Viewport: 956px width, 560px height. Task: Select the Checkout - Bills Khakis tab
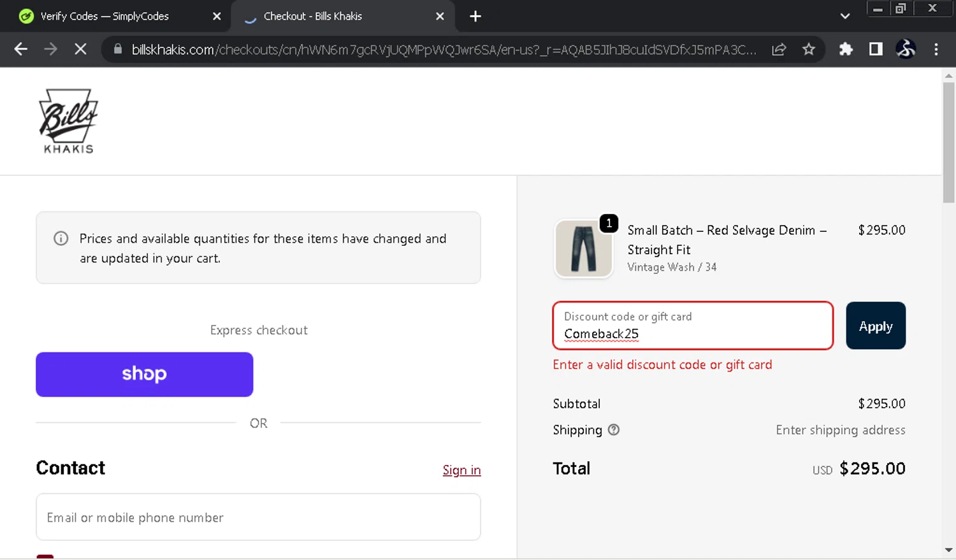click(313, 17)
